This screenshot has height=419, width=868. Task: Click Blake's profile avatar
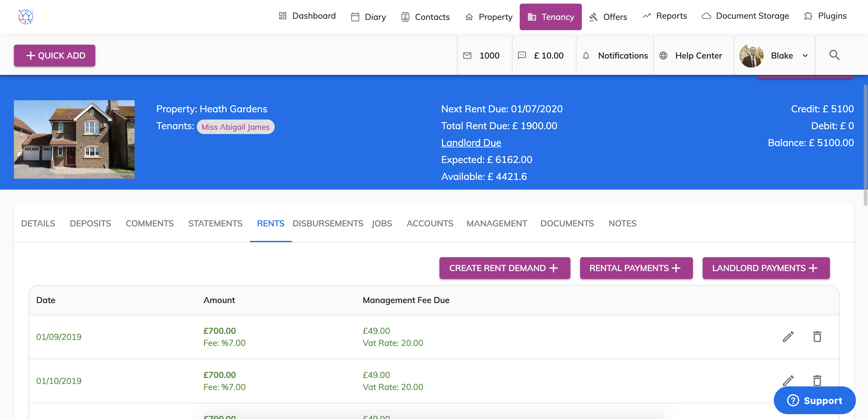[751, 56]
